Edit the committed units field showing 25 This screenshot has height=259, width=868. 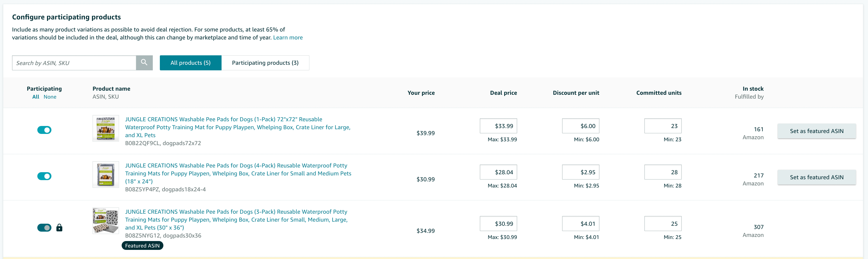pos(663,224)
